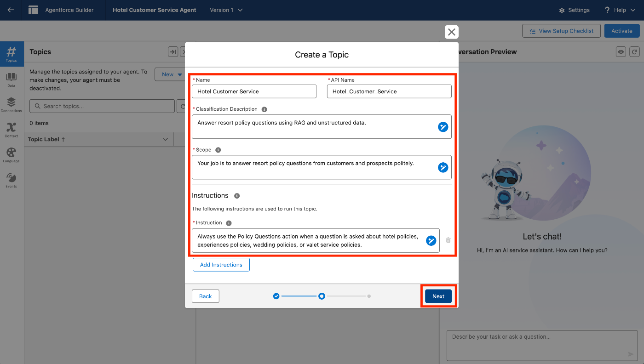Click the search topics magnifier icon
Screen dimensions: 644x364
pyautogui.click(x=37, y=106)
